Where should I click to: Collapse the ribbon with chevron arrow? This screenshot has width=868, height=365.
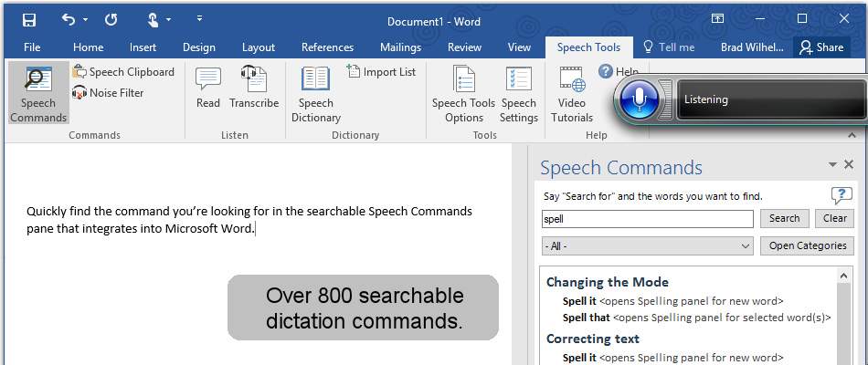851,135
